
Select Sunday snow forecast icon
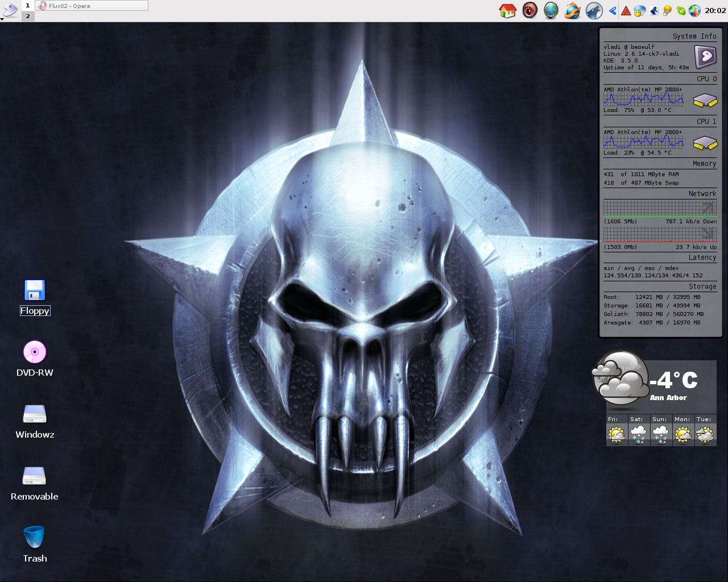click(x=661, y=435)
